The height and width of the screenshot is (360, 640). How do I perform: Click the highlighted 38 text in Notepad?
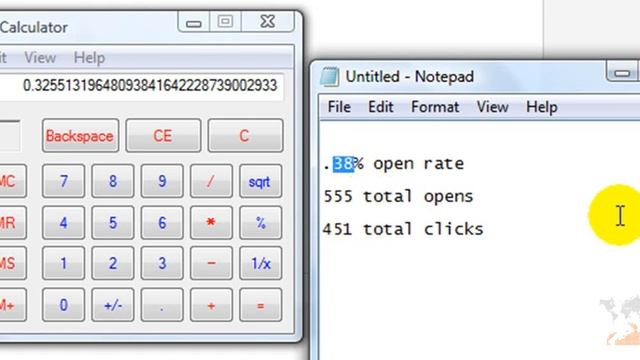coord(343,164)
